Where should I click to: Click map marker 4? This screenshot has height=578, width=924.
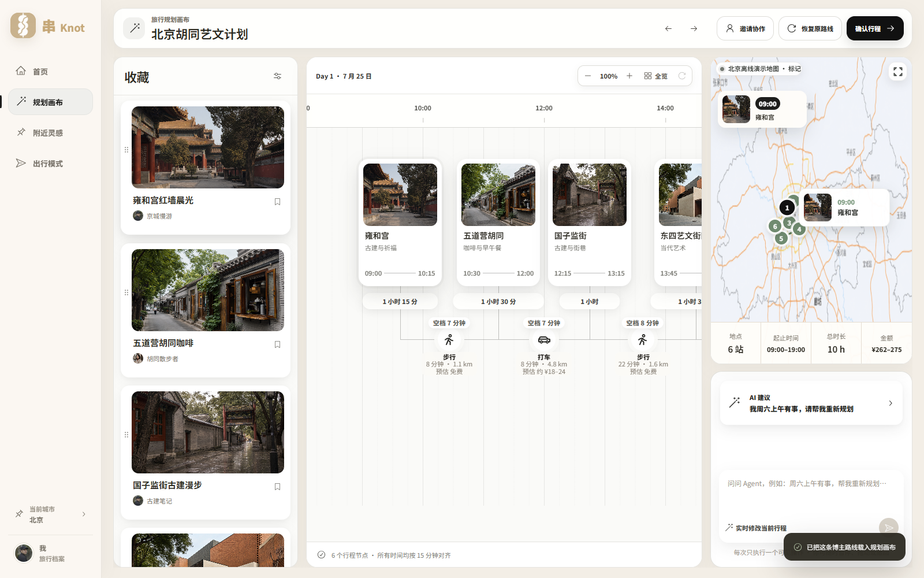click(799, 229)
